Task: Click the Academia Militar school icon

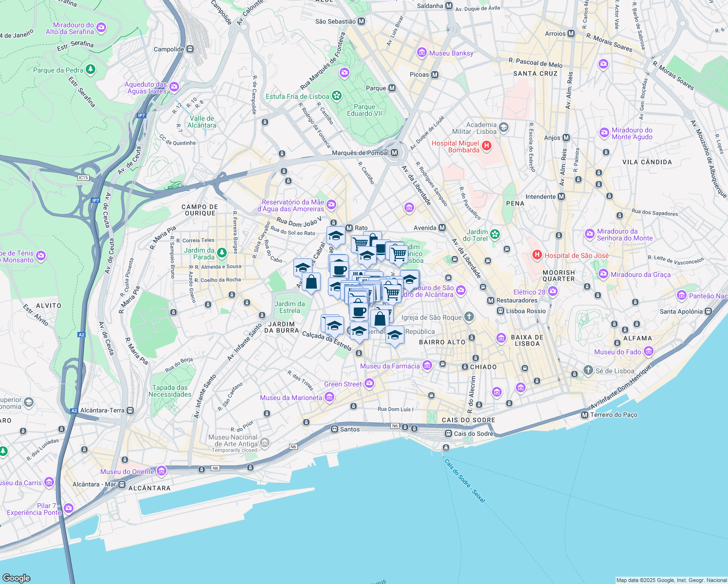Action: pyautogui.click(x=504, y=128)
